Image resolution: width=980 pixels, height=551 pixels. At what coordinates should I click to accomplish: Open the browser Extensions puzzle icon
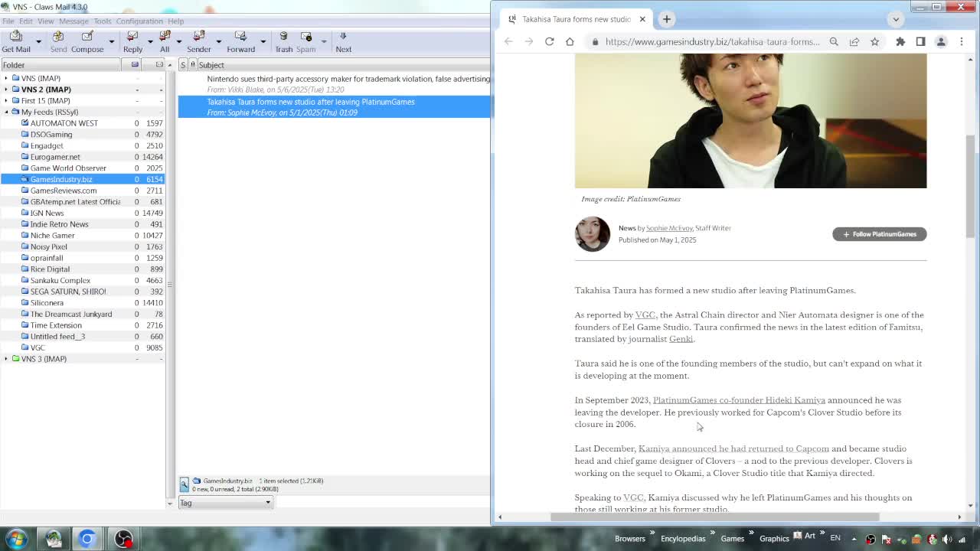click(x=900, y=41)
